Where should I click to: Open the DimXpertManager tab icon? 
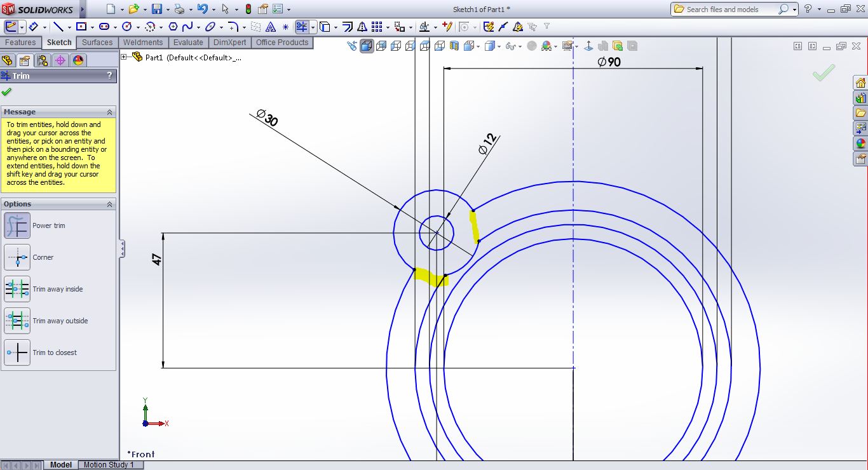pyautogui.click(x=60, y=60)
